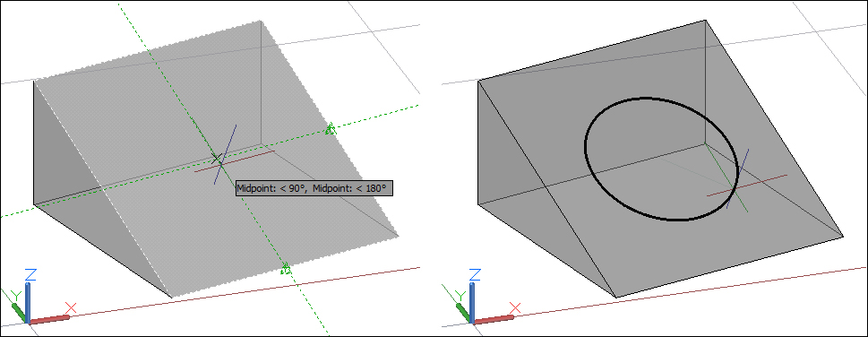Click the front bottom vertex of left wedge
This screenshot has height=337, width=868.
coord(172,298)
